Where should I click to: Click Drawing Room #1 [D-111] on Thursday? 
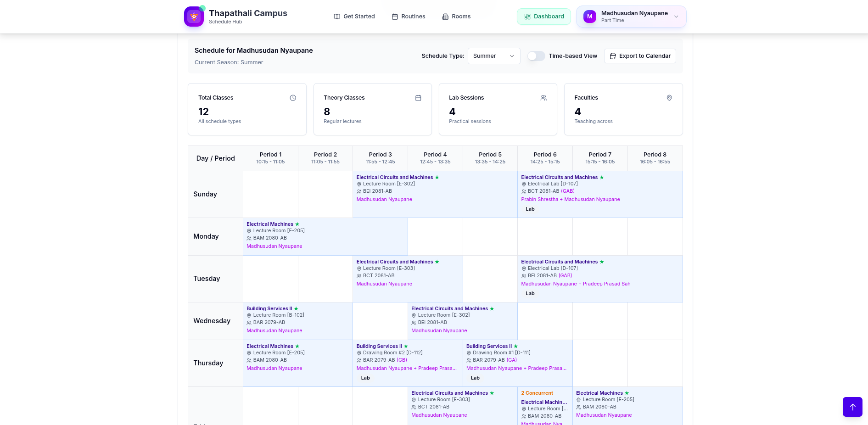(502, 352)
